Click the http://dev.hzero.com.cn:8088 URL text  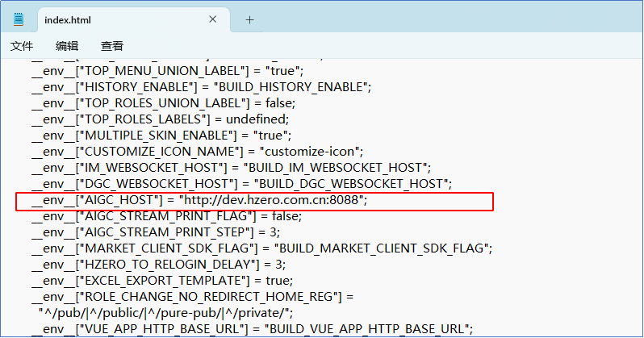click(x=273, y=200)
